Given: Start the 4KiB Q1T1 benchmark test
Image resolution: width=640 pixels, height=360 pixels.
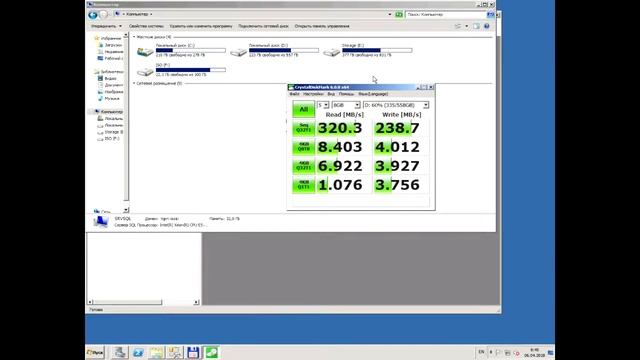Looking at the screenshot, I should click(303, 184).
